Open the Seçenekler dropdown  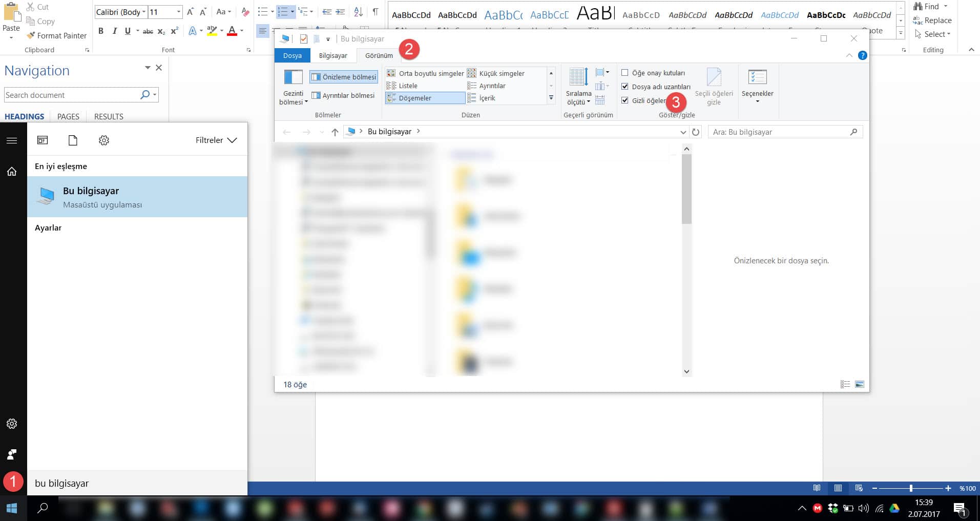coord(757,86)
